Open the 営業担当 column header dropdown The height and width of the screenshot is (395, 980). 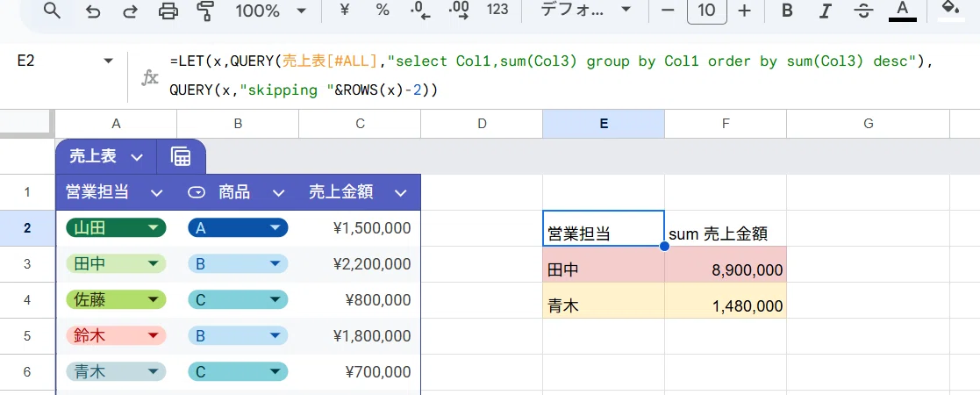[156, 192]
